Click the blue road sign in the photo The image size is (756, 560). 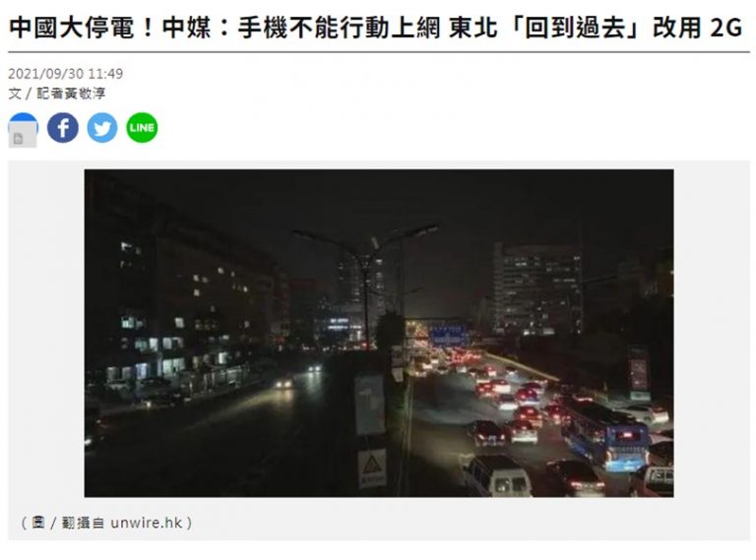(x=448, y=336)
